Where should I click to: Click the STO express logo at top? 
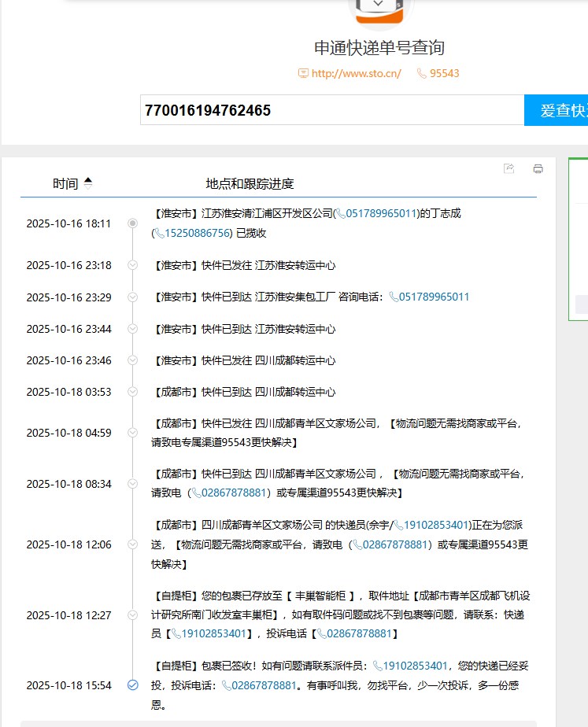[x=379, y=9]
